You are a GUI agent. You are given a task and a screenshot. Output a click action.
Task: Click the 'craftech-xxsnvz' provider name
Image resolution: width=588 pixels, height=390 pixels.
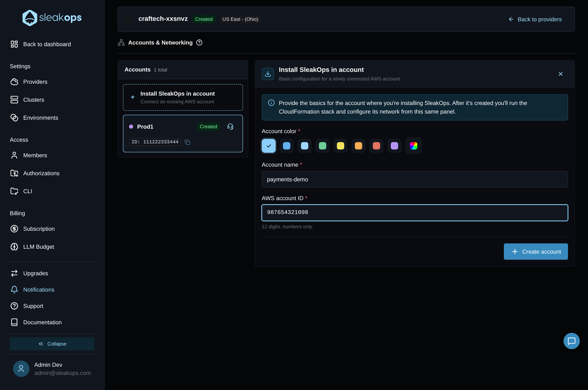tap(163, 19)
